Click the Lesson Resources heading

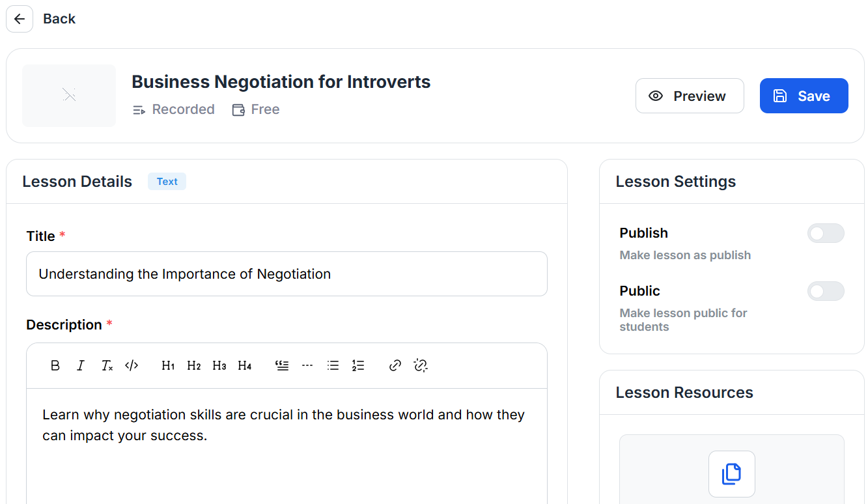tap(684, 393)
